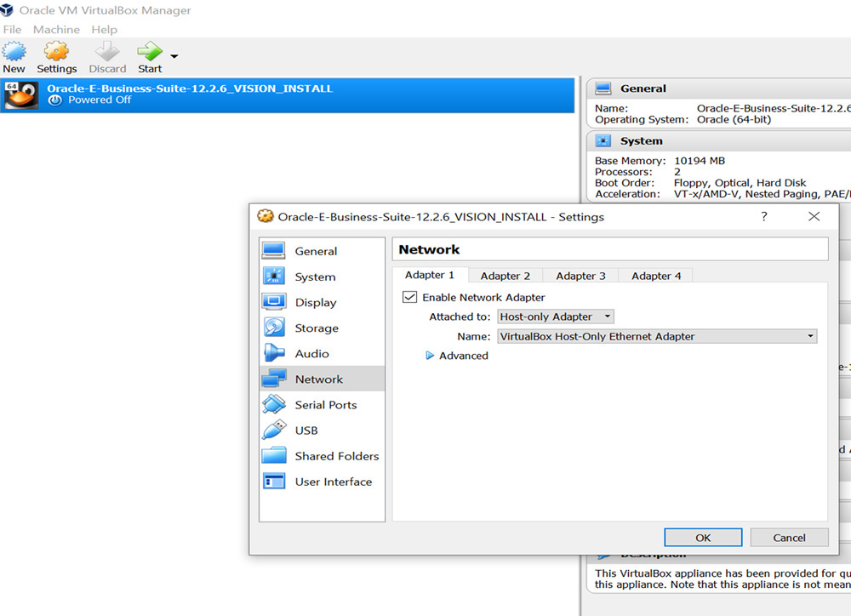Open the Settings gear toolbar icon
Image resolution: width=851 pixels, height=616 pixels.
click(x=56, y=52)
